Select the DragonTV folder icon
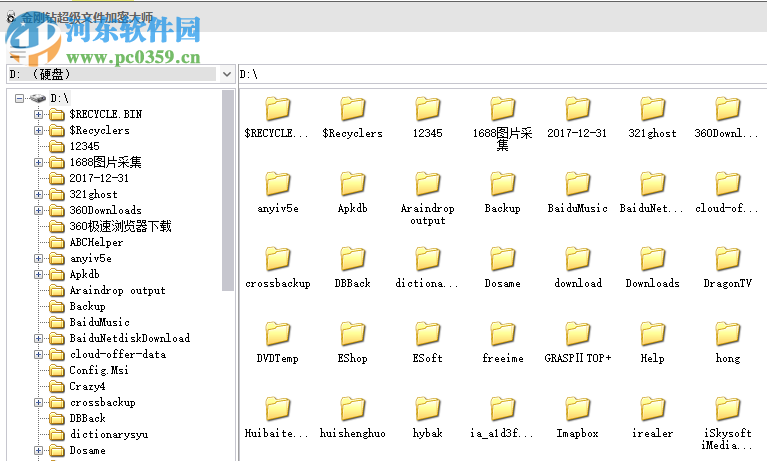The image size is (767, 461). (x=727, y=258)
